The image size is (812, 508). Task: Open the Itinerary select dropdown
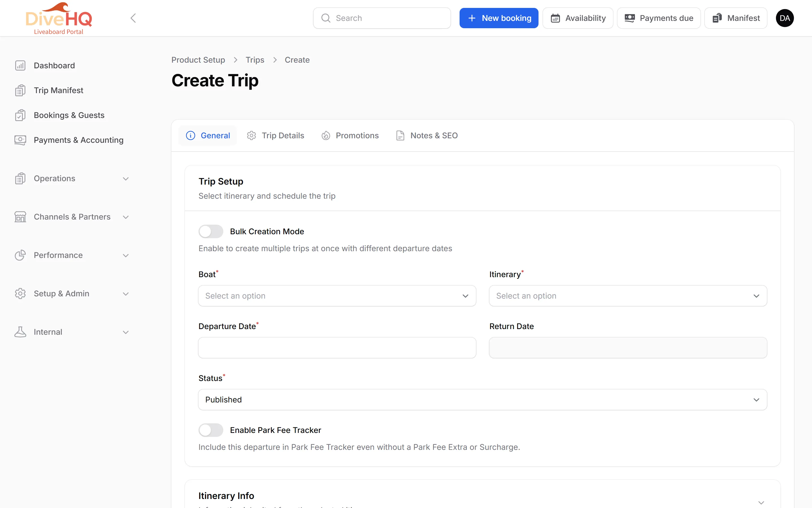point(628,296)
